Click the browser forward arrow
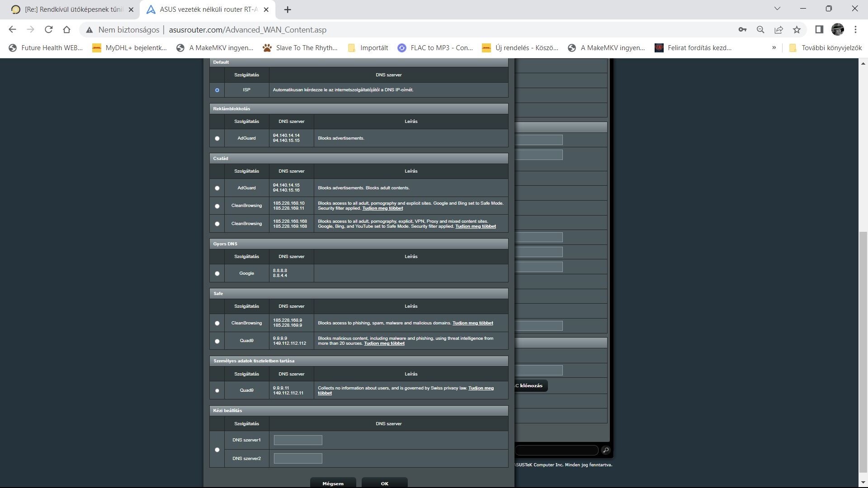Screen dimensions: 868x488 tap(30, 29)
